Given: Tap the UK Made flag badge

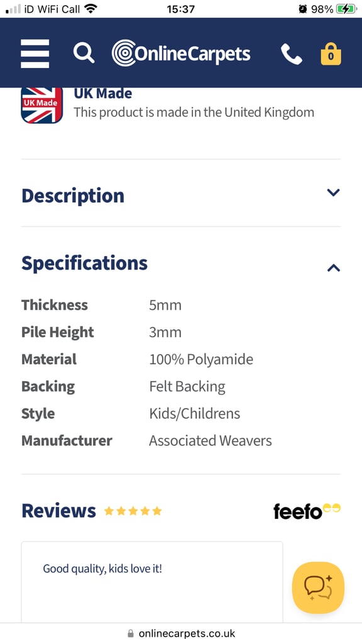Looking at the screenshot, I should 42,105.
